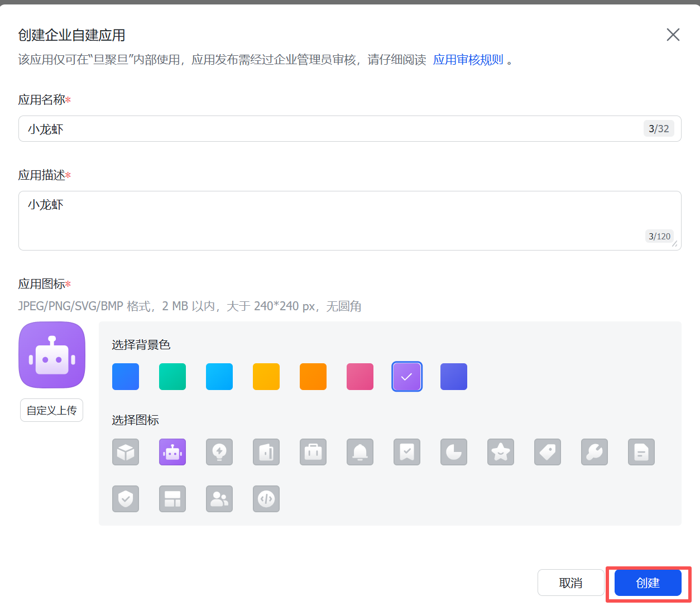The height and width of the screenshot is (611, 700).
Task: Select the price tag icon
Action: coord(548,452)
